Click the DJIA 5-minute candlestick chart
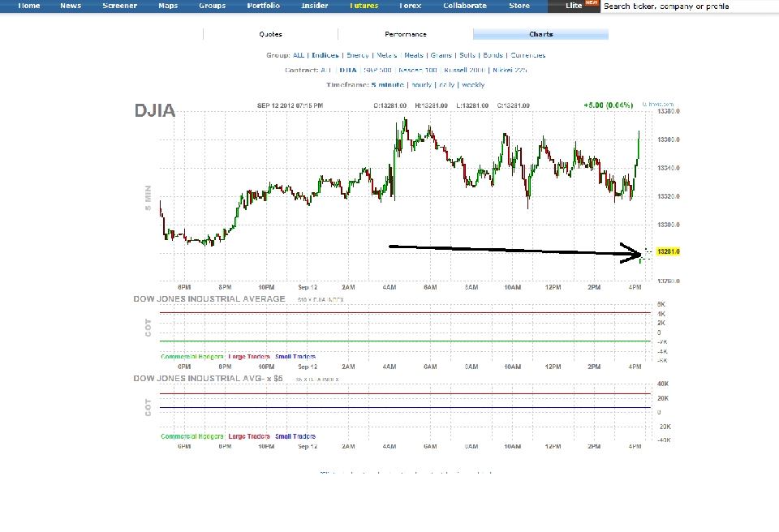The height and width of the screenshot is (532, 779). click(405, 196)
